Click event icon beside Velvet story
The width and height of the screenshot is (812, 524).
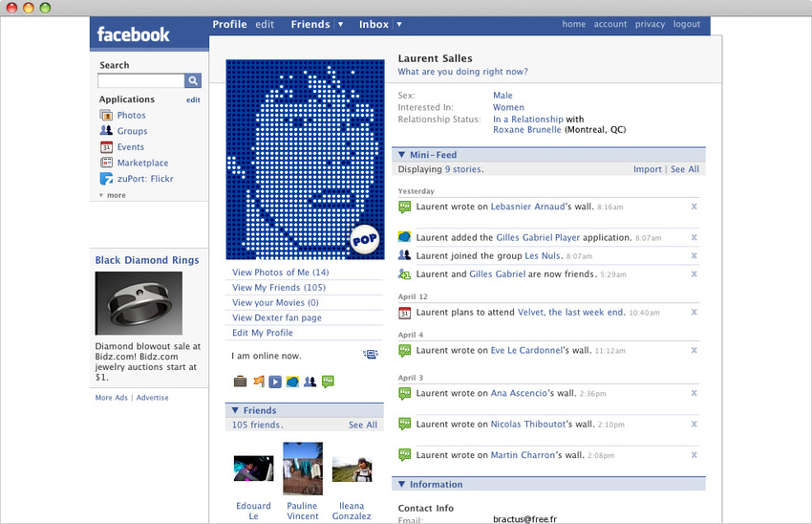(404, 313)
